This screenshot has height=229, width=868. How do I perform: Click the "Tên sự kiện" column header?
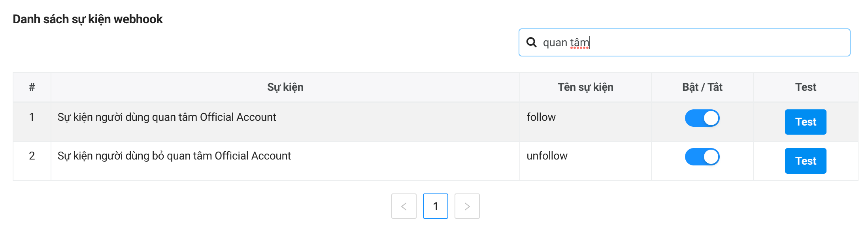tap(585, 87)
